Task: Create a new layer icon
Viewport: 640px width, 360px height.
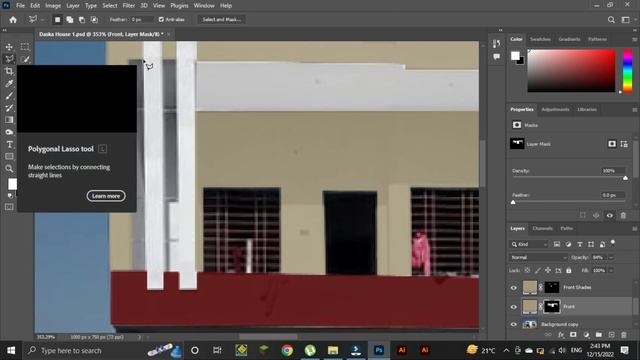Action: (611, 335)
